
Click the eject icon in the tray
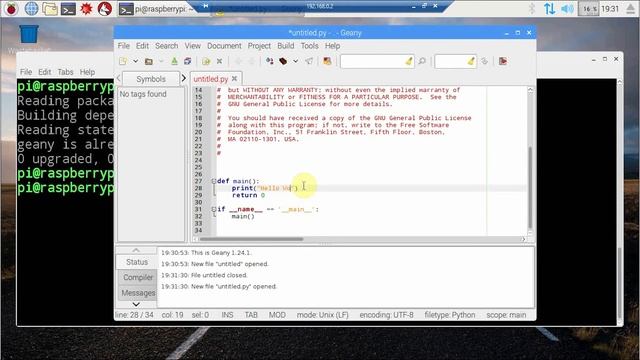(630, 9)
